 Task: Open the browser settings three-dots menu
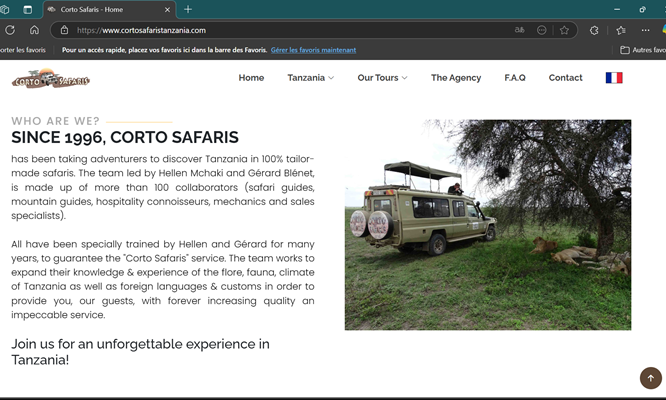click(646, 30)
